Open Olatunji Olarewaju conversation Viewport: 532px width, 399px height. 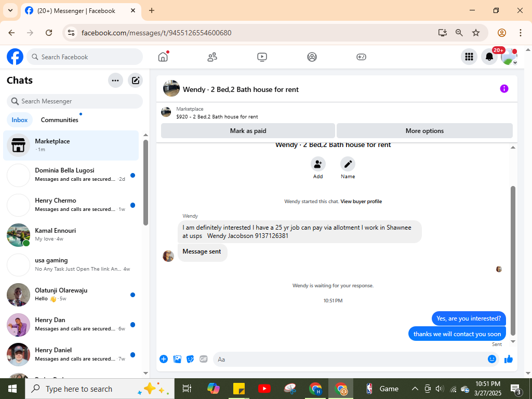tap(71, 295)
